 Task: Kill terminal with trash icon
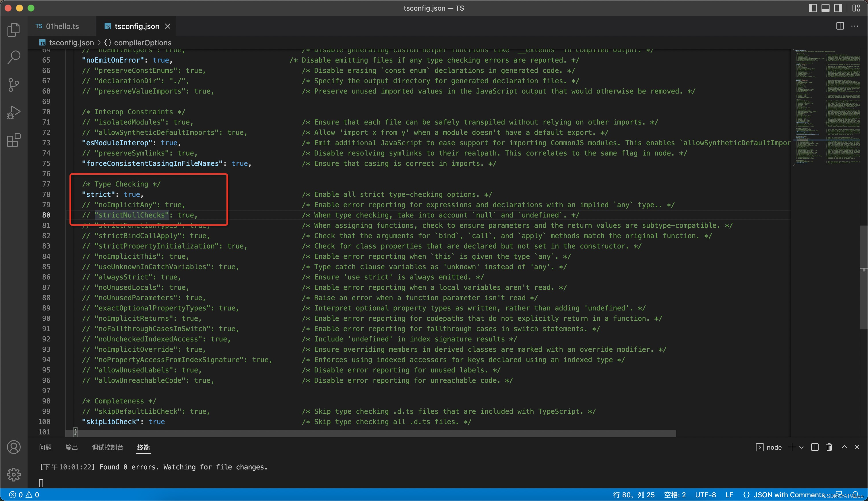(829, 447)
